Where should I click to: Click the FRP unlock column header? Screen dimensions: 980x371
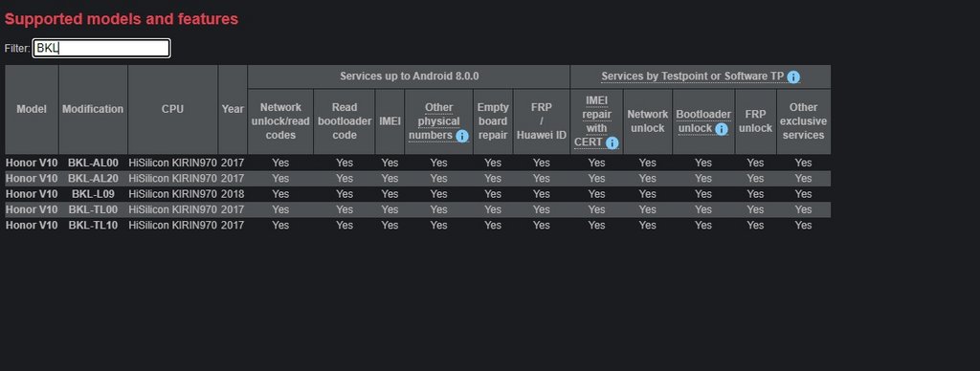click(x=756, y=121)
